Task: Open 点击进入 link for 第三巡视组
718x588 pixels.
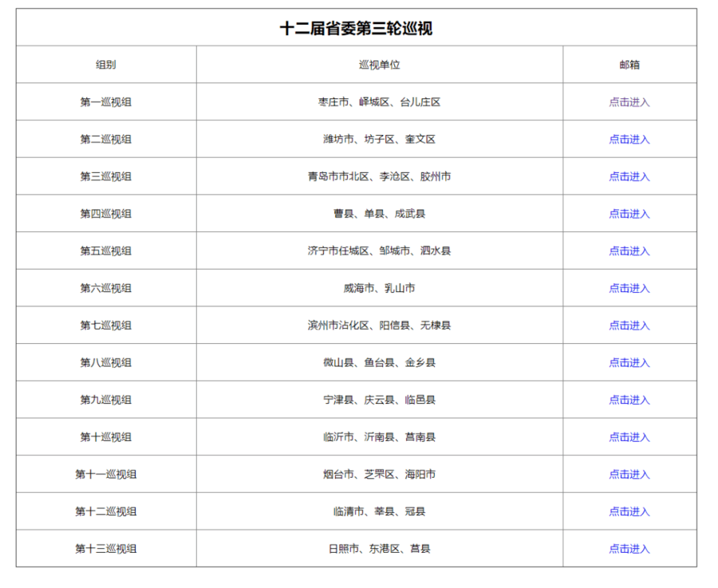Action: point(629,176)
